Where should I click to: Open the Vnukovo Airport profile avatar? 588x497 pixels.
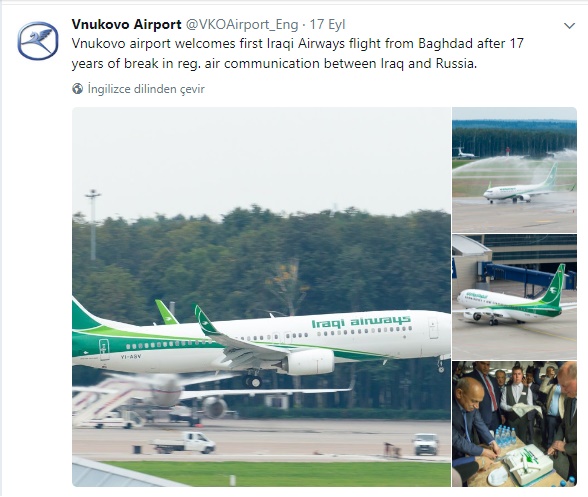pyautogui.click(x=38, y=41)
